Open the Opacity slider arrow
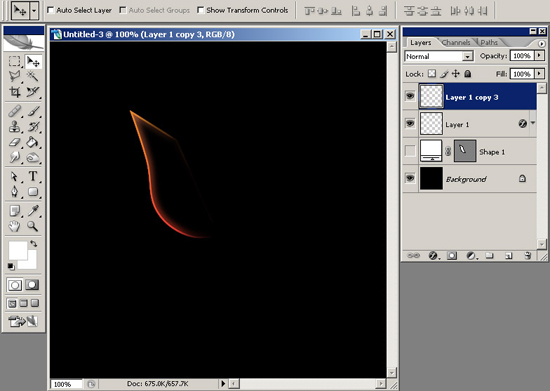Viewport: 550px width, 391px height. point(539,56)
